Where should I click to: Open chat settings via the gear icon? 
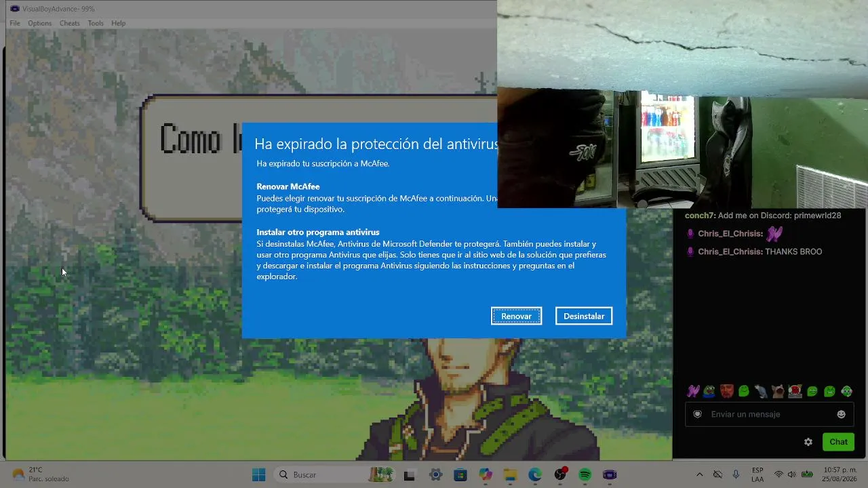click(x=808, y=442)
